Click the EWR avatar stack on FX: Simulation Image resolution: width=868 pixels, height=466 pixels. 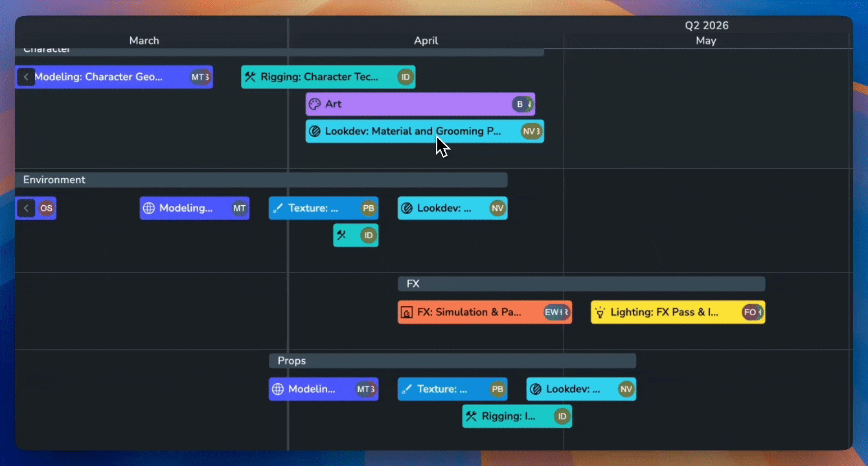pyautogui.click(x=556, y=312)
